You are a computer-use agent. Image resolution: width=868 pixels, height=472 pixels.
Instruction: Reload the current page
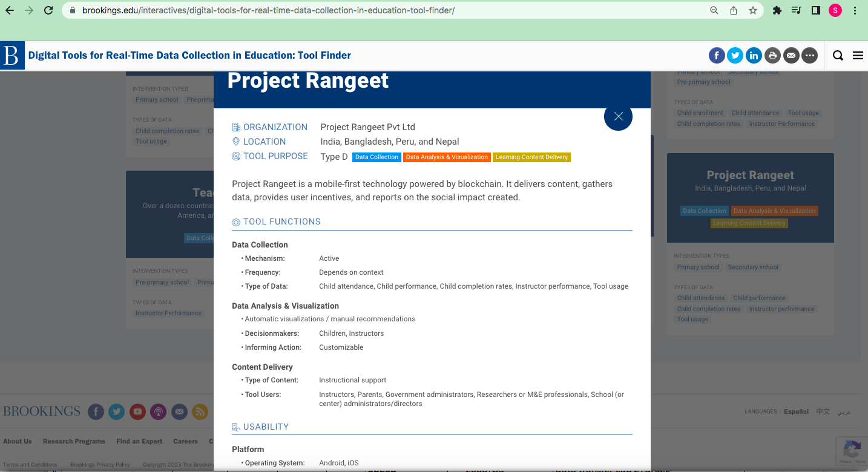pyautogui.click(x=48, y=10)
